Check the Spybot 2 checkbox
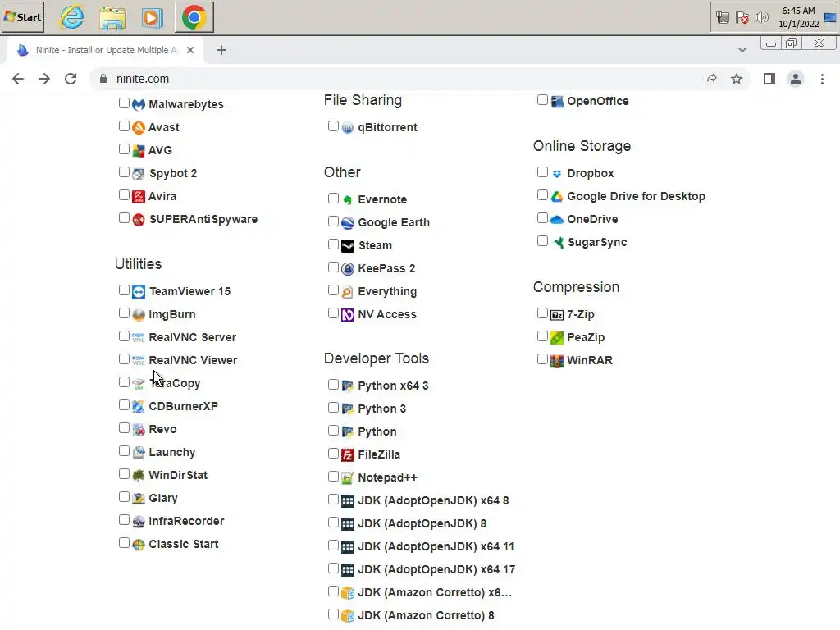Viewport: 840px width, 630px height. pyautogui.click(x=124, y=172)
